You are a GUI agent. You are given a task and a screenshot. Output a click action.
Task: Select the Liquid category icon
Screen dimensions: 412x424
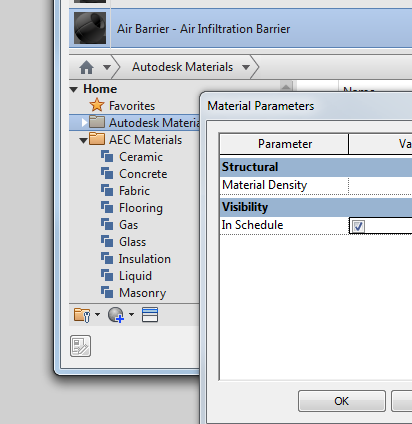[x=107, y=275]
